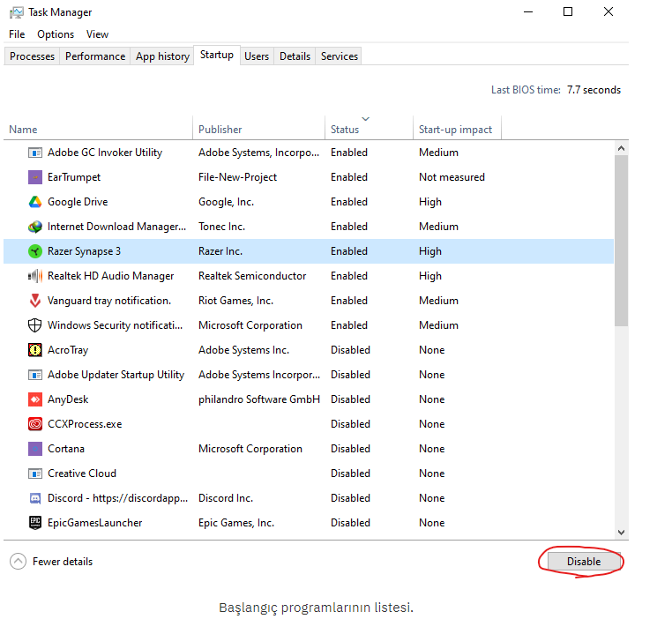
Task: Sort by the Name column header
Action: click(x=98, y=130)
